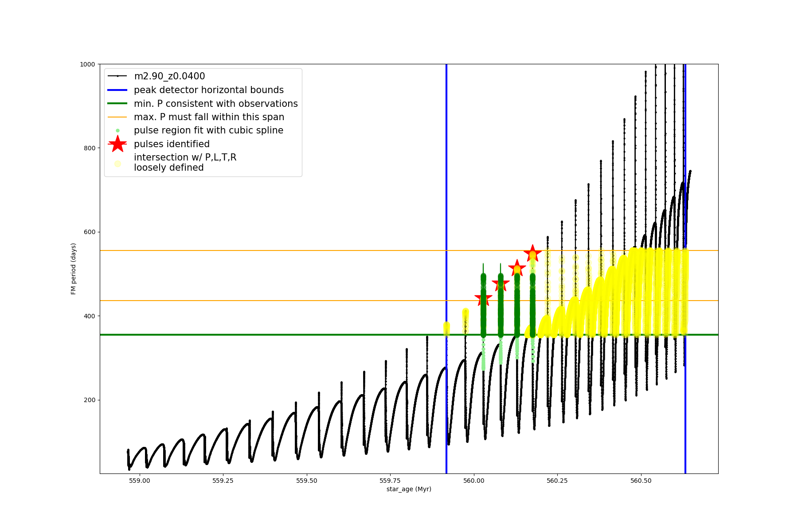Click the blue line swatch in legend

[117, 90]
